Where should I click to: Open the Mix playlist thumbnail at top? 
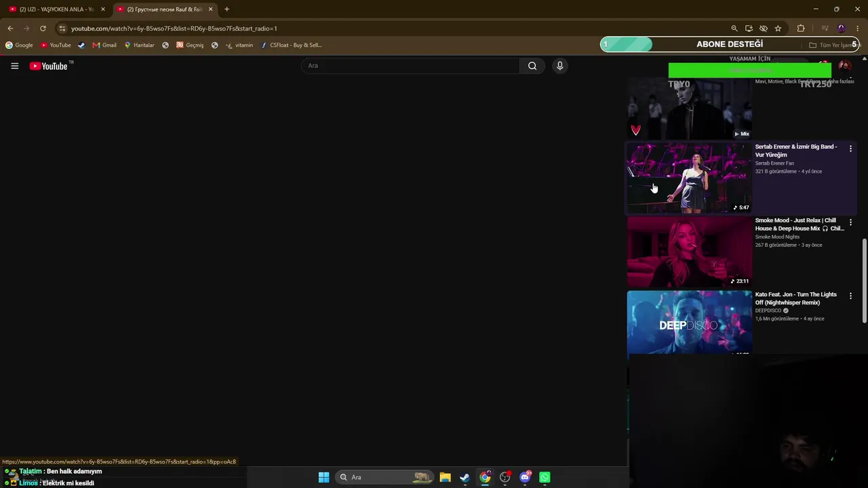tap(689, 108)
